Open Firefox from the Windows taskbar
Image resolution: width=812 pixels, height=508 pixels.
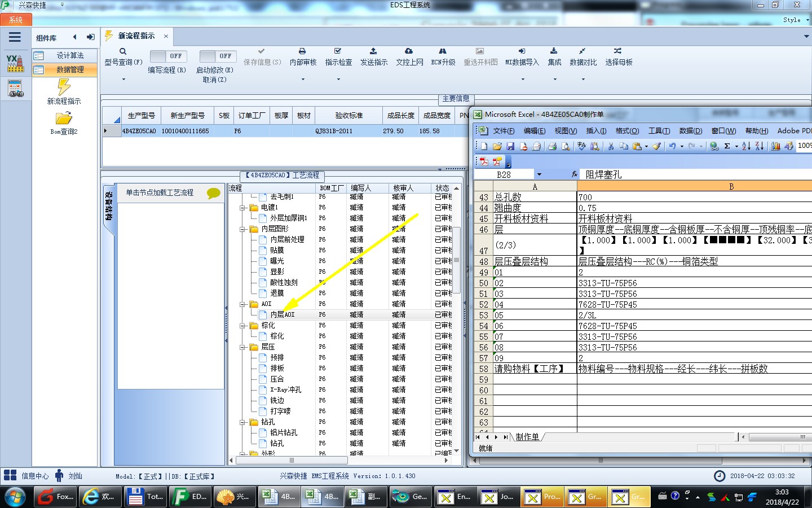(56, 497)
